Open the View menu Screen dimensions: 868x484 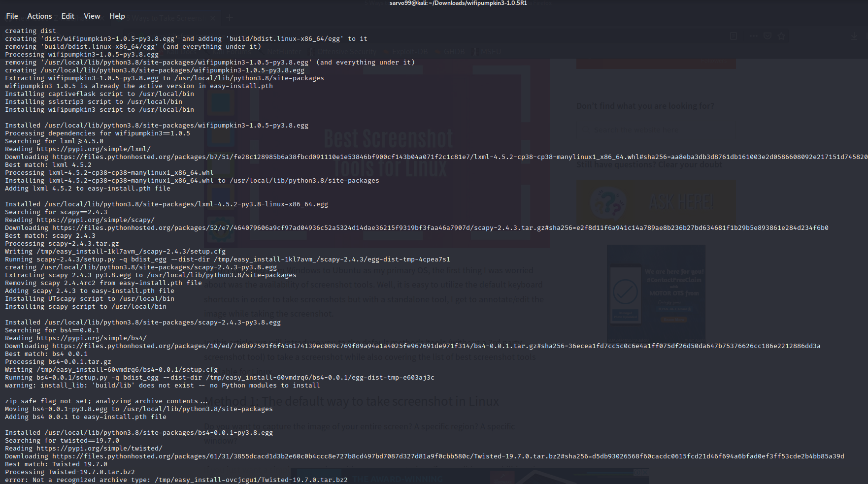pos(92,16)
